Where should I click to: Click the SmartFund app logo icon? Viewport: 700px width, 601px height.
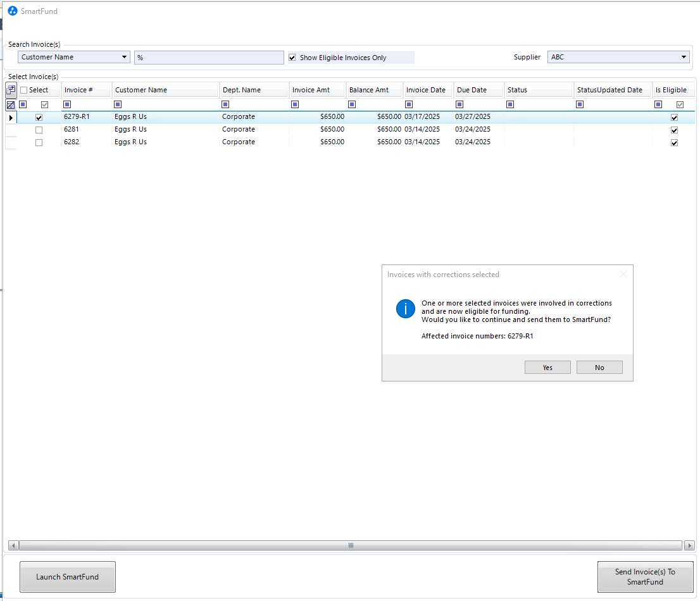click(x=13, y=11)
